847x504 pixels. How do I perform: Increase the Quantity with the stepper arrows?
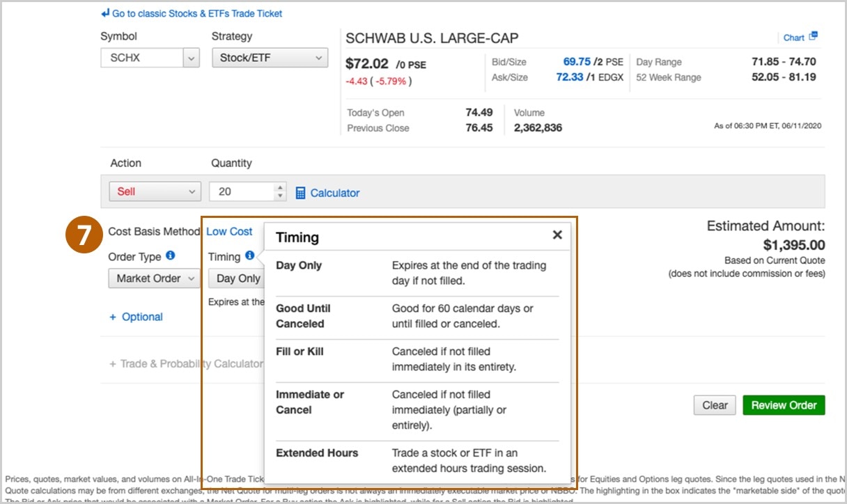[x=280, y=187]
